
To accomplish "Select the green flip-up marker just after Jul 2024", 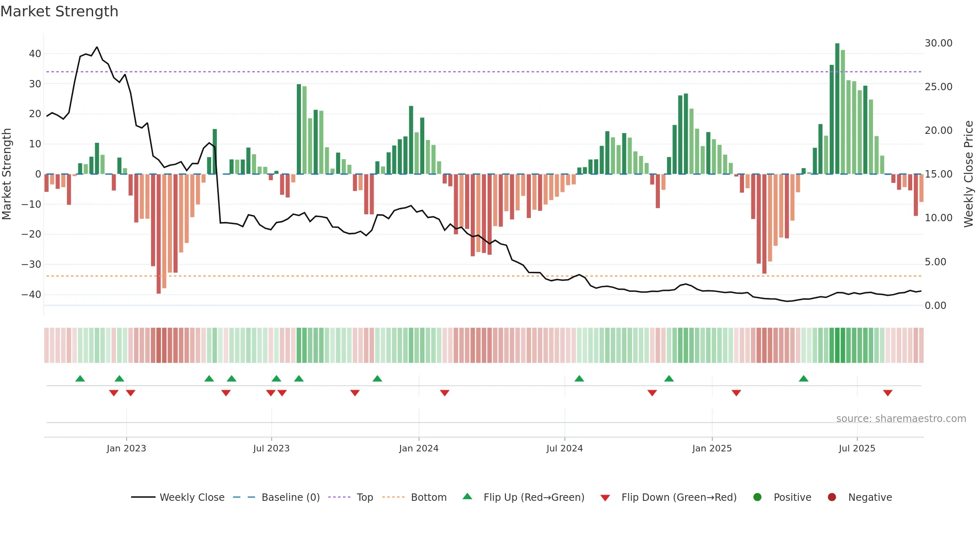I will click(x=579, y=378).
